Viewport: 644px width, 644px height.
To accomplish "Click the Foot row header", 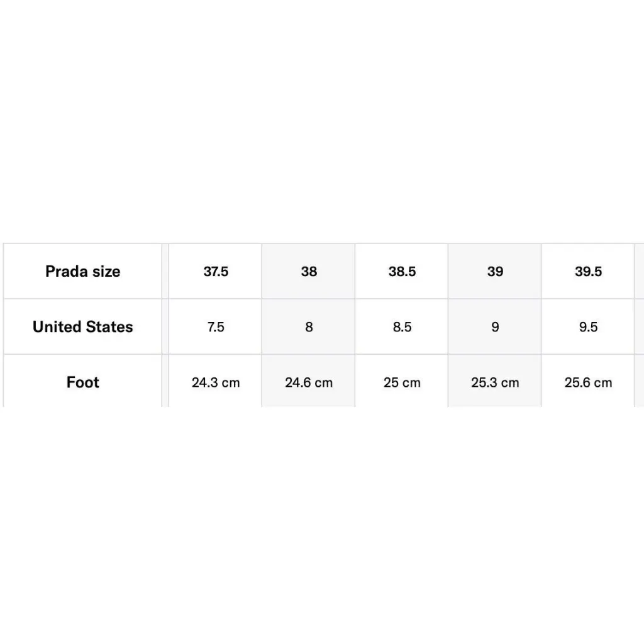I will click(x=82, y=382).
